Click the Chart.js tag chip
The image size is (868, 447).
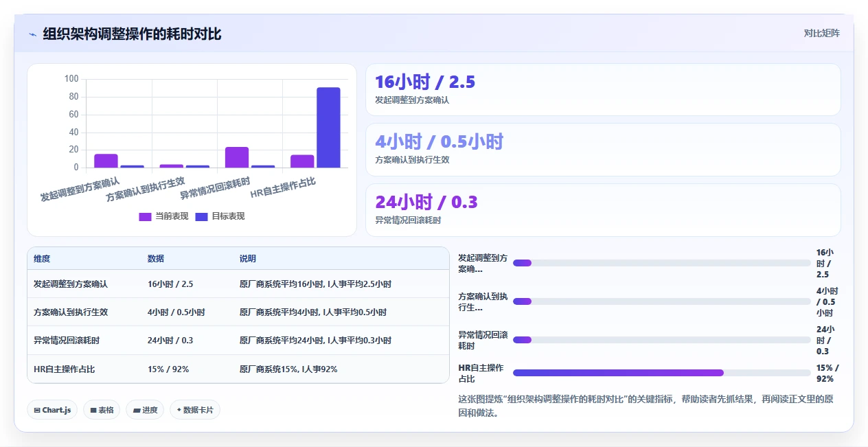click(54, 410)
